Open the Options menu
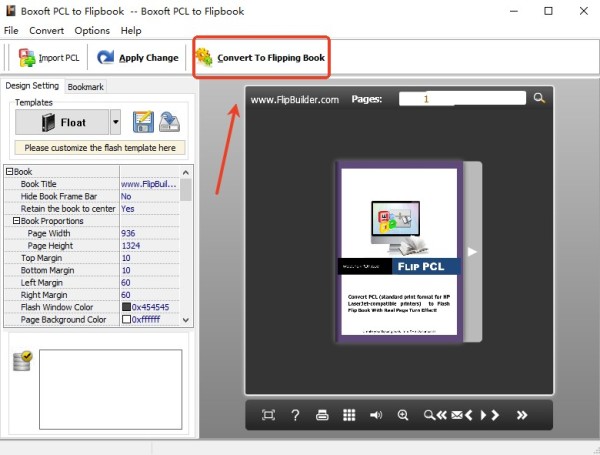 [92, 31]
